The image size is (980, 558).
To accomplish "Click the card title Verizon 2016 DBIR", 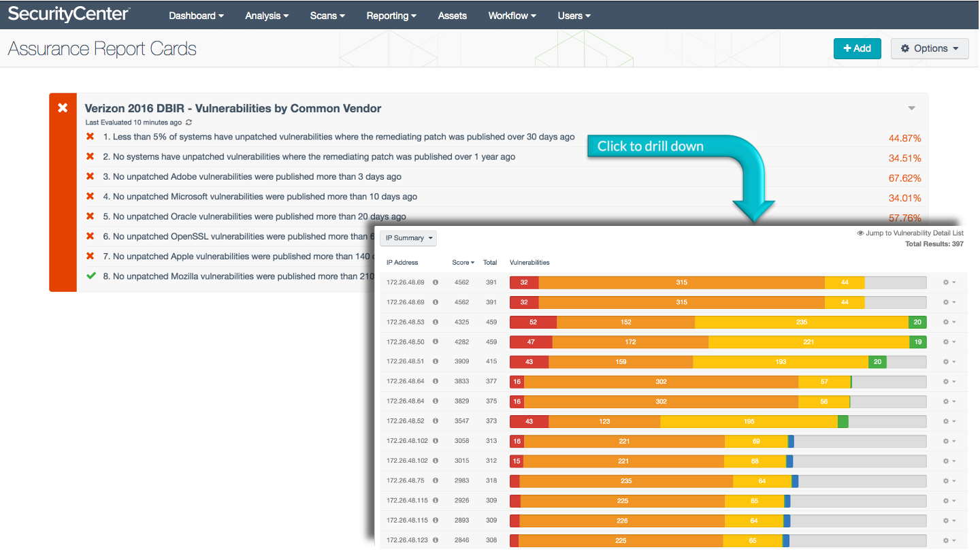I will click(233, 108).
